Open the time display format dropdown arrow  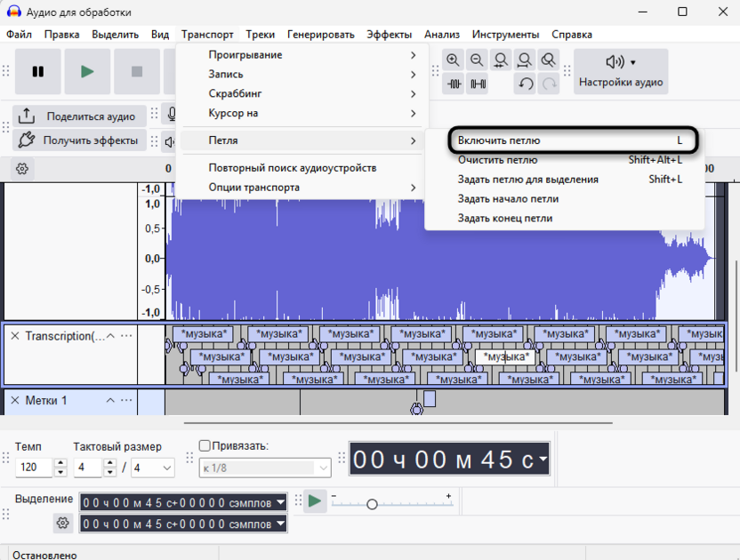[x=543, y=459]
